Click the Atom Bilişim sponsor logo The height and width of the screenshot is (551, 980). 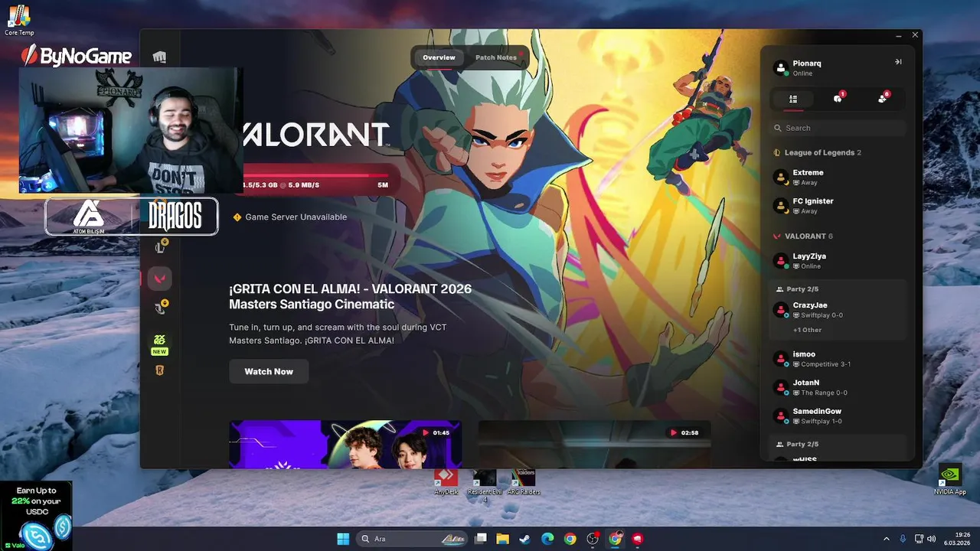90,217
